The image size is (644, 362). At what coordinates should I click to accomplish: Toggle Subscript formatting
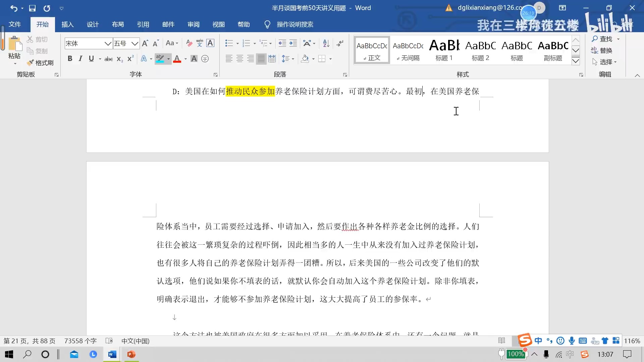point(120,59)
